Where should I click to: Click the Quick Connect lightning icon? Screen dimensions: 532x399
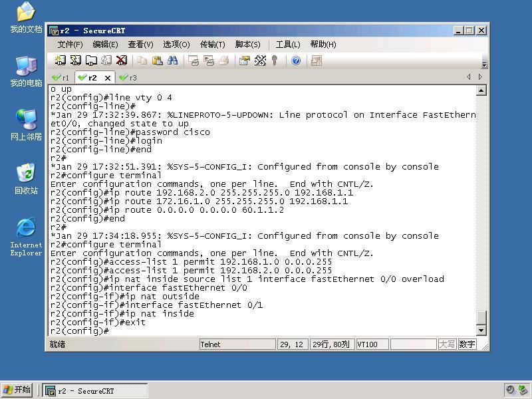click(75, 61)
